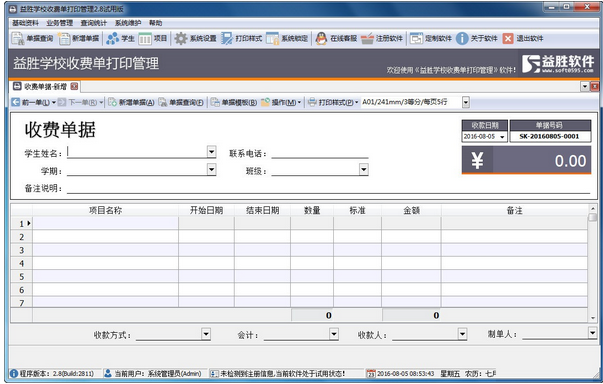Click the 关于软件 info icon
This screenshot has width=603, height=384.
pyautogui.click(x=462, y=38)
